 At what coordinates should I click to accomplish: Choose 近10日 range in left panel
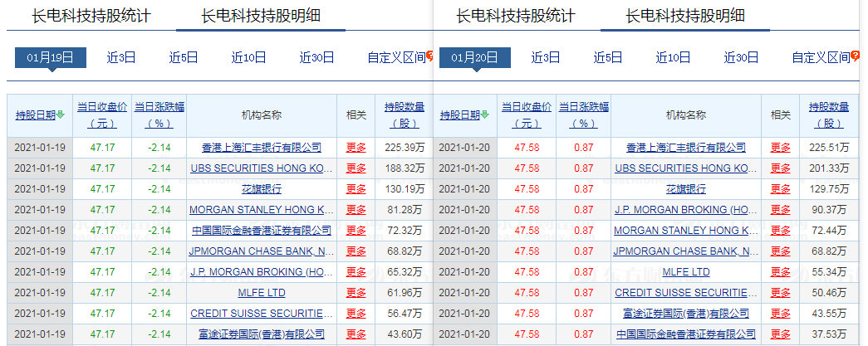pyautogui.click(x=248, y=57)
